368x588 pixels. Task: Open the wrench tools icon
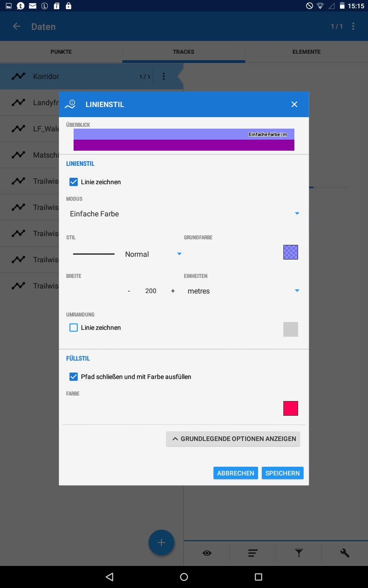click(345, 553)
